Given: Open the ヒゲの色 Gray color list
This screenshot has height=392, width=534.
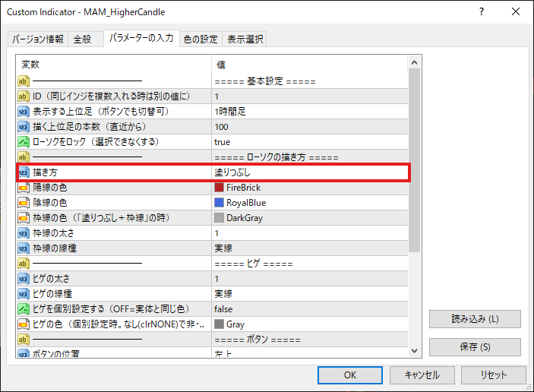Looking at the screenshot, I should click(x=309, y=324).
